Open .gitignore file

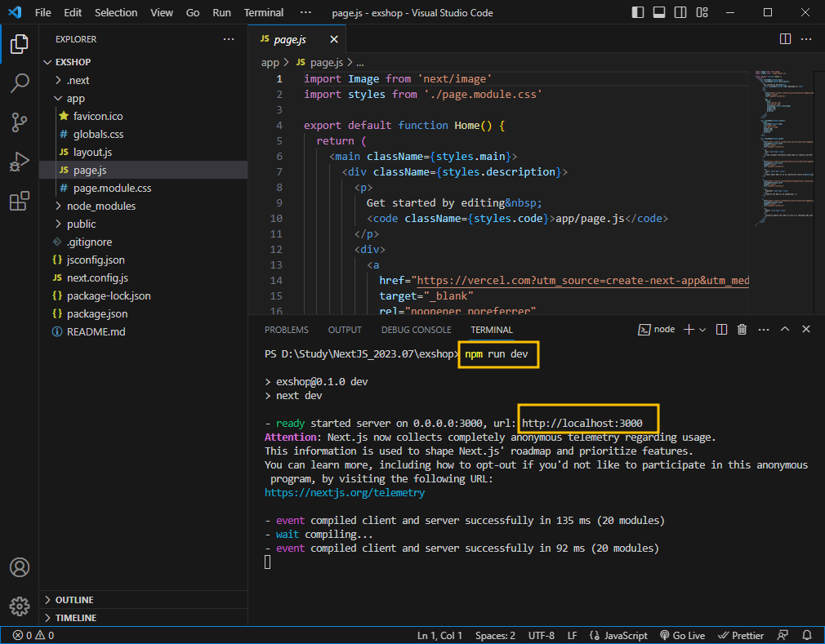pyautogui.click(x=143, y=242)
